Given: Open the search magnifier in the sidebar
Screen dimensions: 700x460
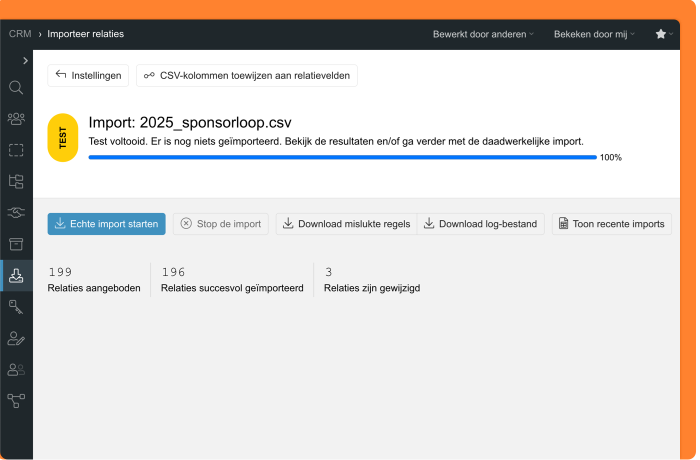Looking at the screenshot, I should coord(16,88).
